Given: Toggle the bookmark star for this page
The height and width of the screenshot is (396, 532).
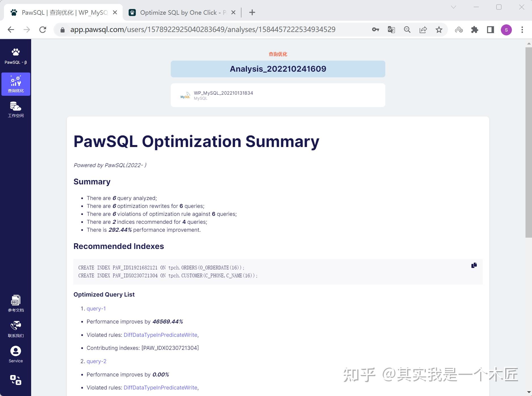Looking at the screenshot, I should point(439,29).
